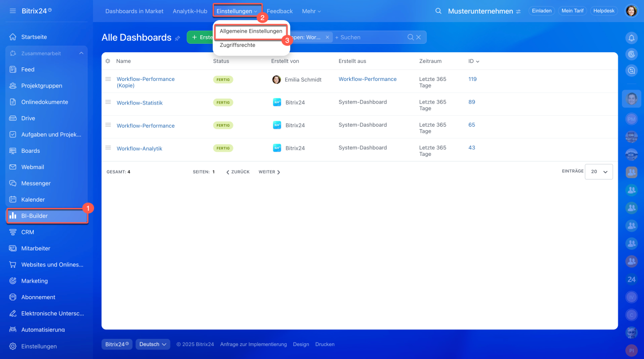Click the Einladen button
The height and width of the screenshot is (359, 644).
point(541,11)
